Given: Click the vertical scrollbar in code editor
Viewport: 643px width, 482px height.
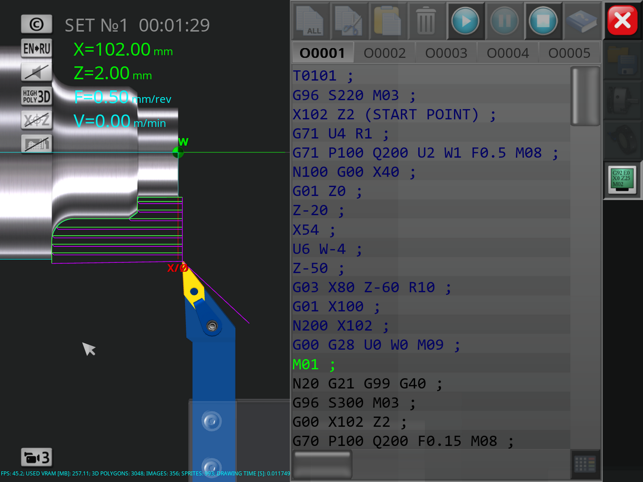Looking at the screenshot, I should 585,96.
